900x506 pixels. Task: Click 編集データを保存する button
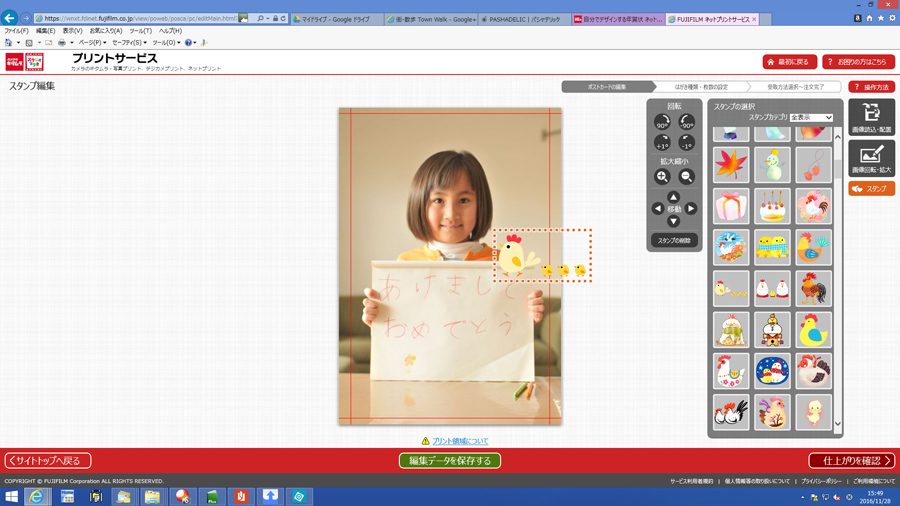point(450,461)
